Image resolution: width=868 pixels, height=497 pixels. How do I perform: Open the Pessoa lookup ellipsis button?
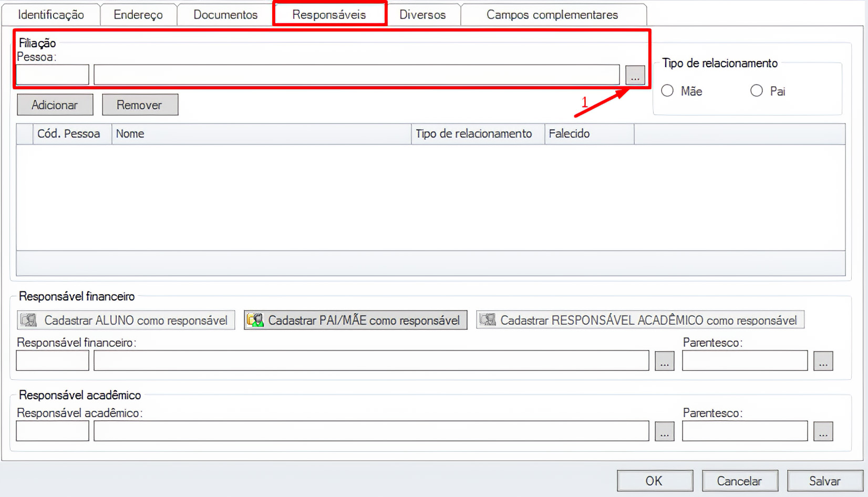point(635,75)
